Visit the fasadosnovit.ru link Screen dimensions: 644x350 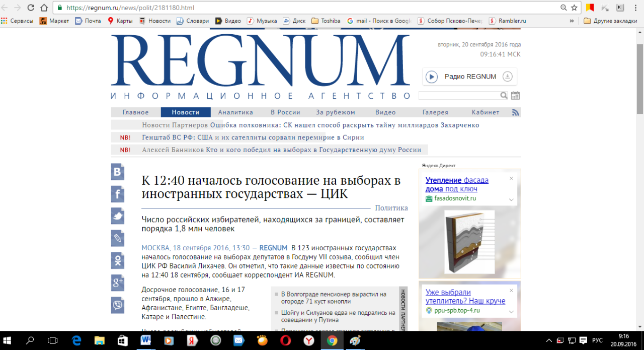click(455, 198)
